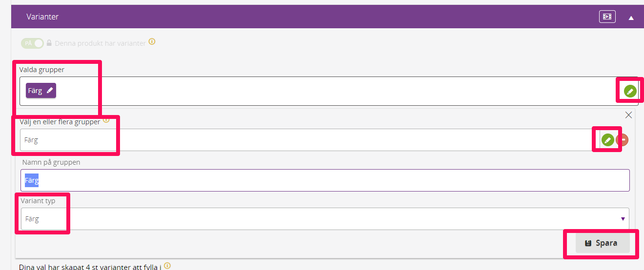Screen dimensions: 644x270
Task: Click pencil icon inside the Färg tag
Action: pos(49,91)
